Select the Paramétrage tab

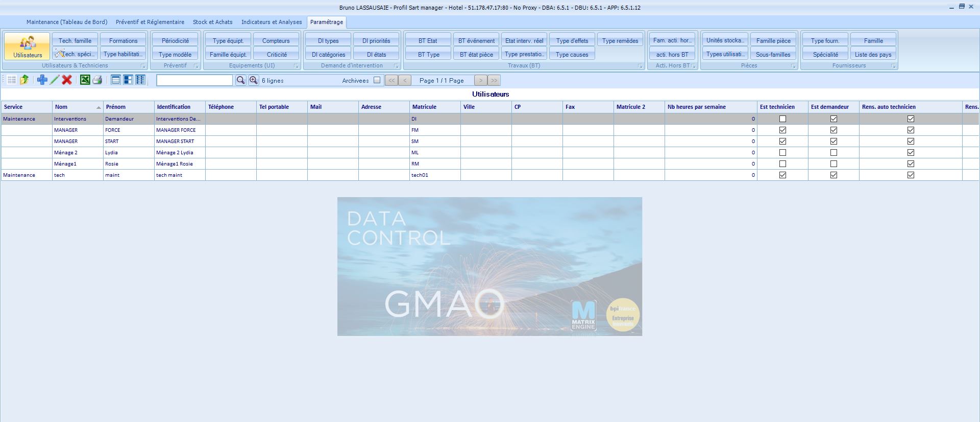coord(327,22)
